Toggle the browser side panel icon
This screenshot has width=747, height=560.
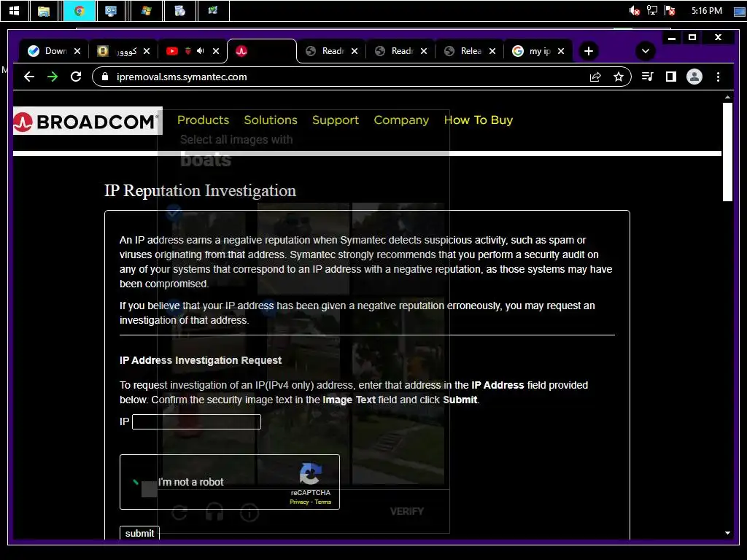(671, 77)
